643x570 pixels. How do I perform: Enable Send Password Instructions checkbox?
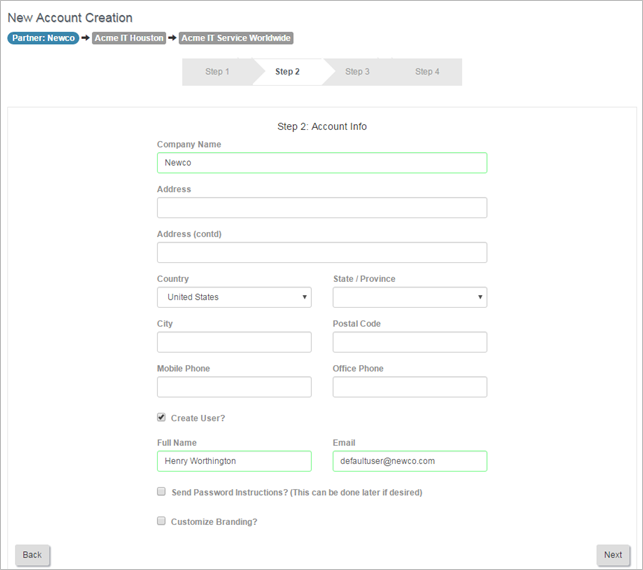162,492
